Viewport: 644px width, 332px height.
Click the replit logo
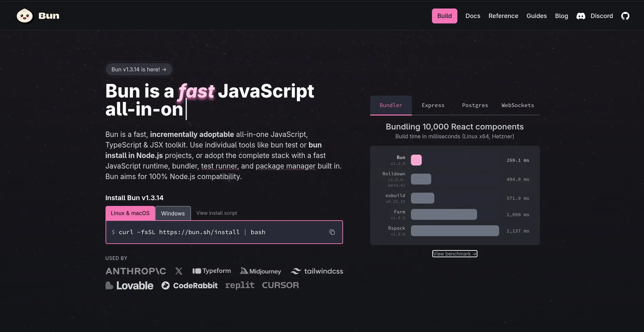240,285
